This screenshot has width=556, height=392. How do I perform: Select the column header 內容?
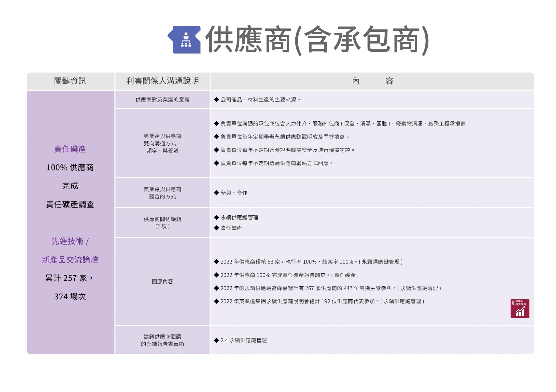pos(372,81)
